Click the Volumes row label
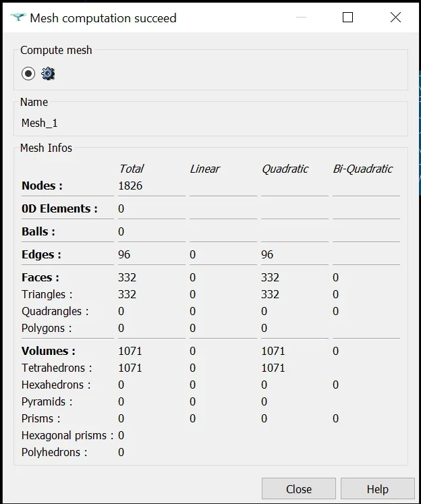This screenshot has height=504, width=421. click(48, 351)
